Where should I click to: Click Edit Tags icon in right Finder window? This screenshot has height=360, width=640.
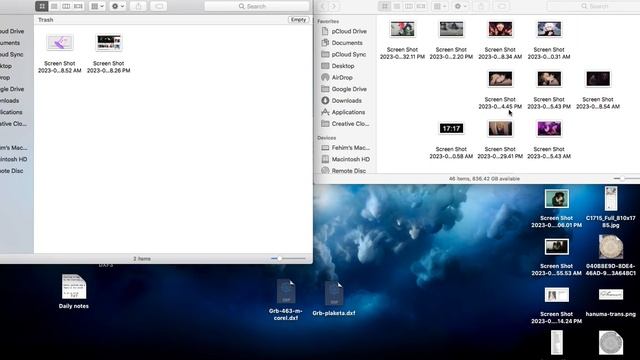click(x=502, y=6)
